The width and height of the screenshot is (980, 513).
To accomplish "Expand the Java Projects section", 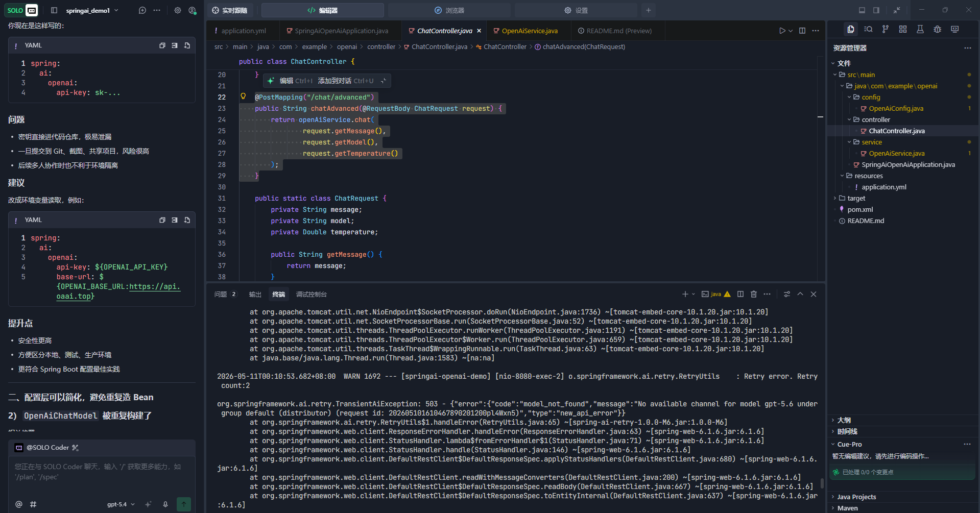I will click(x=856, y=497).
